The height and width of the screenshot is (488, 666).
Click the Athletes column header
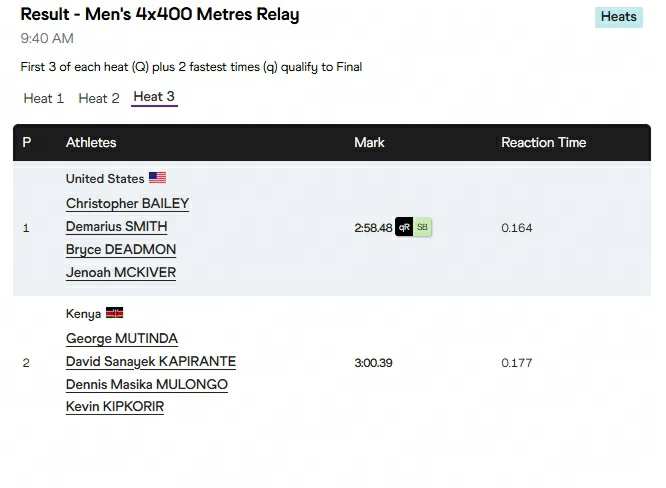tap(91, 142)
